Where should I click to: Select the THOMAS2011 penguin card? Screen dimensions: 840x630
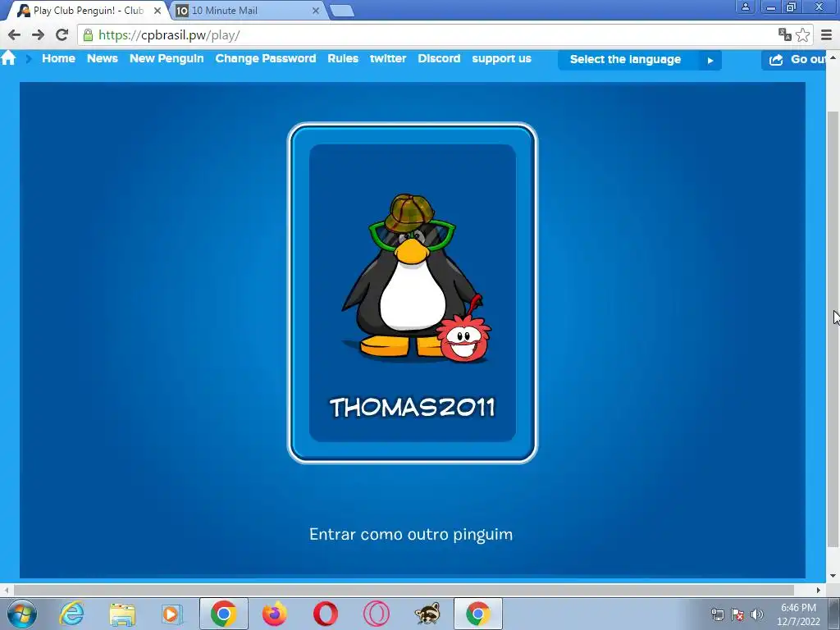click(413, 293)
